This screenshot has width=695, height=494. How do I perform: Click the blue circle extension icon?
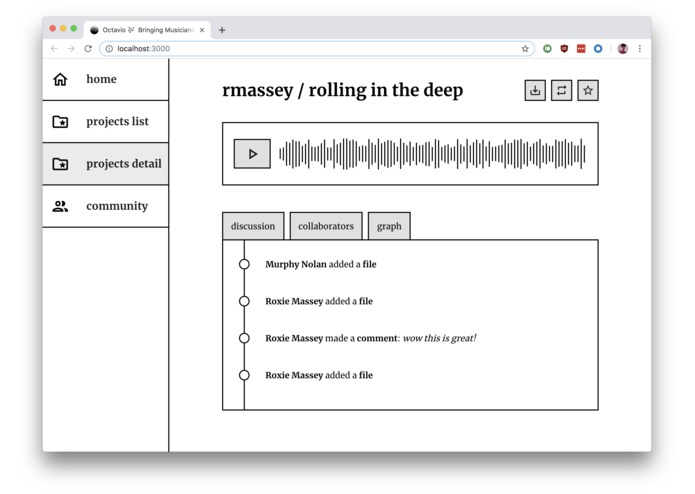click(x=598, y=49)
